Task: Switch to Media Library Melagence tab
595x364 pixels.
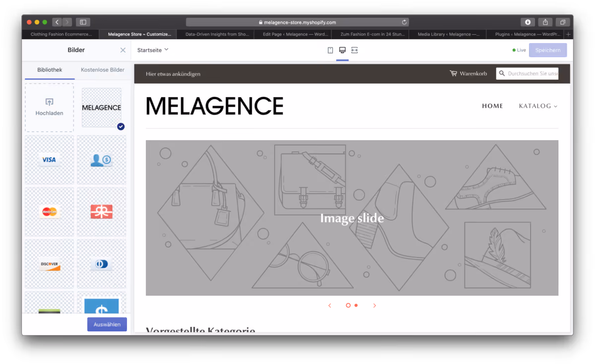Action: (x=448, y=34)
